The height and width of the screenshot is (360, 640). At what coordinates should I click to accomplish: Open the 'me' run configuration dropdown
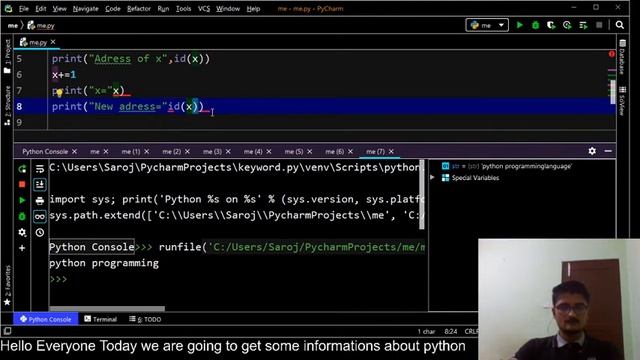tap(487, 25)
